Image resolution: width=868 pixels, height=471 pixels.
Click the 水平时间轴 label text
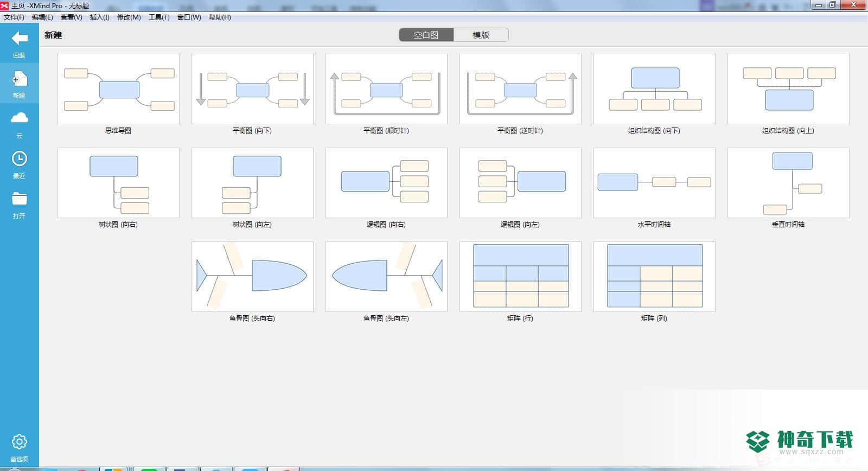[654, 225]
